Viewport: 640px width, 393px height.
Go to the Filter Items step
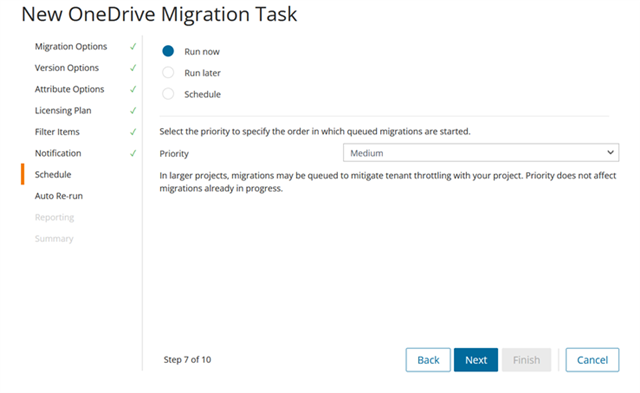(57, 132)
